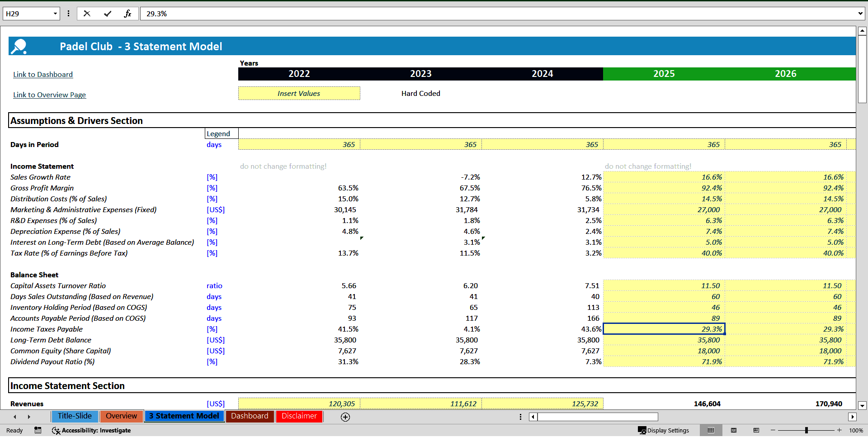The width and height of the screenshot is (868, 437).
Task: Cancel the formula bar entry with X
Action: 87,14
